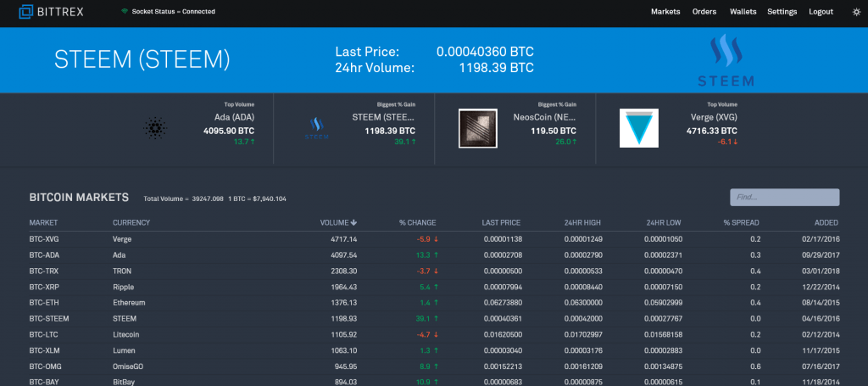Click the small STEEM logo in gain card
The width and height of the screenshot is (868, 386).
point(316,128)
